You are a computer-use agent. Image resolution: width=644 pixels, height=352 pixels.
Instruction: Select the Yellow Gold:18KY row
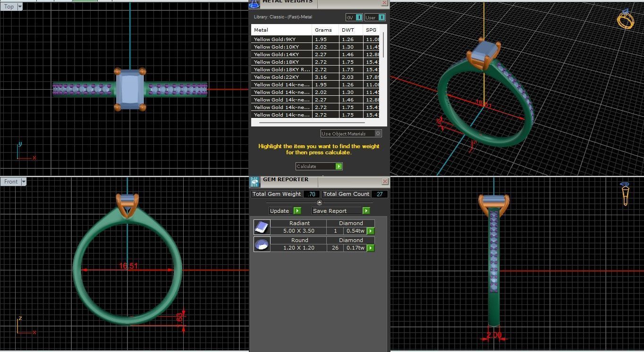[315, 62]
